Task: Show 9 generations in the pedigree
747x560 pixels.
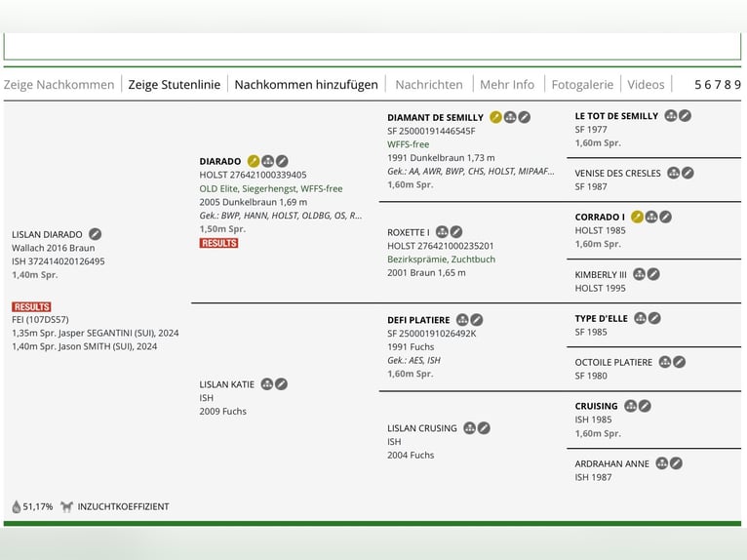Action: (737, 85)
